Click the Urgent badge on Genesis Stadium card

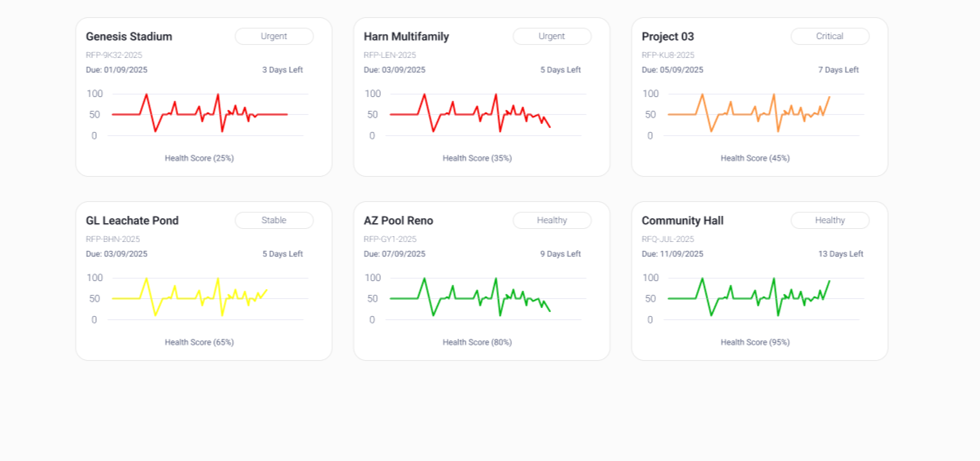(274, 37)
